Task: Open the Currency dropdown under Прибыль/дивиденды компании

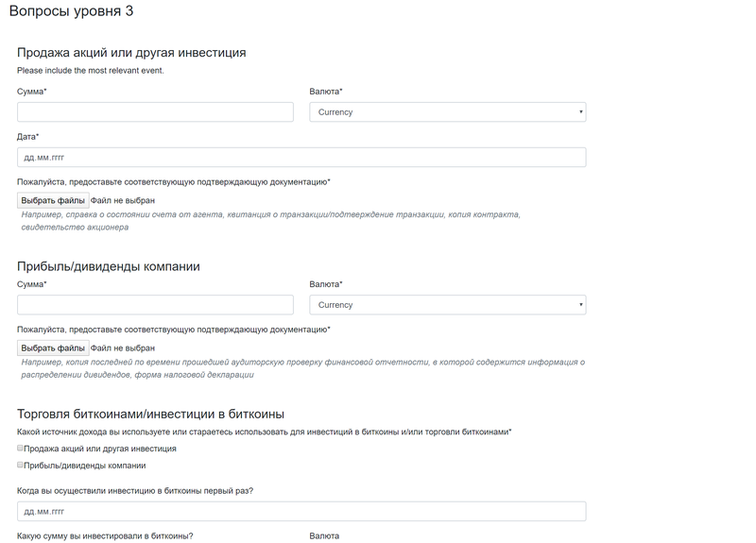Action: [447, 304]
